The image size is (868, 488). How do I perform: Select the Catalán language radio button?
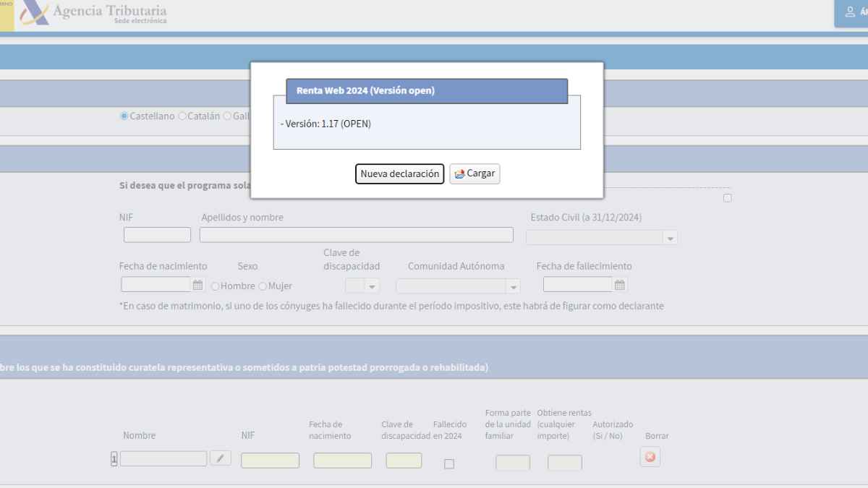(181, 116)
